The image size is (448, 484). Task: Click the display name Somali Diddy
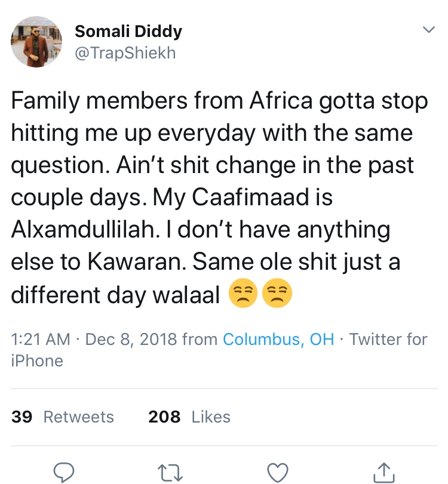tap(128, 31)
